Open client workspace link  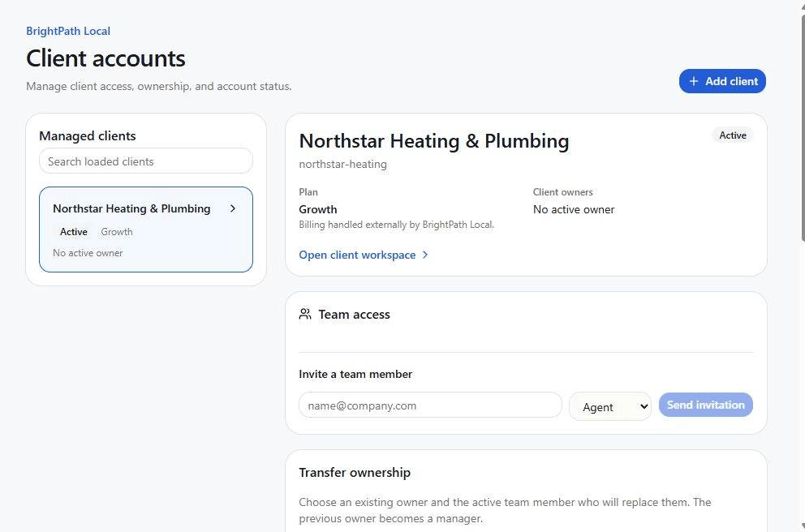point(363,255)
